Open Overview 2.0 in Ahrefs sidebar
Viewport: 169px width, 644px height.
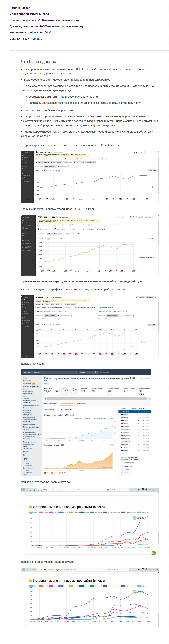click(x=26, y=381)
